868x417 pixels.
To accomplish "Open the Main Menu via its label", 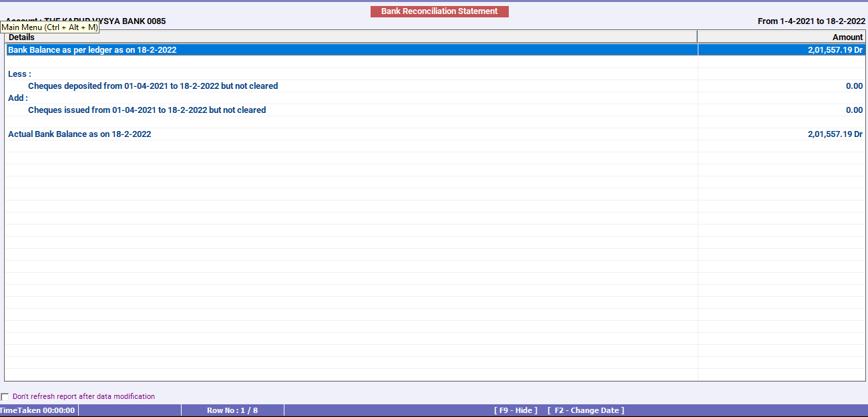I will click(x=48, y=28).
